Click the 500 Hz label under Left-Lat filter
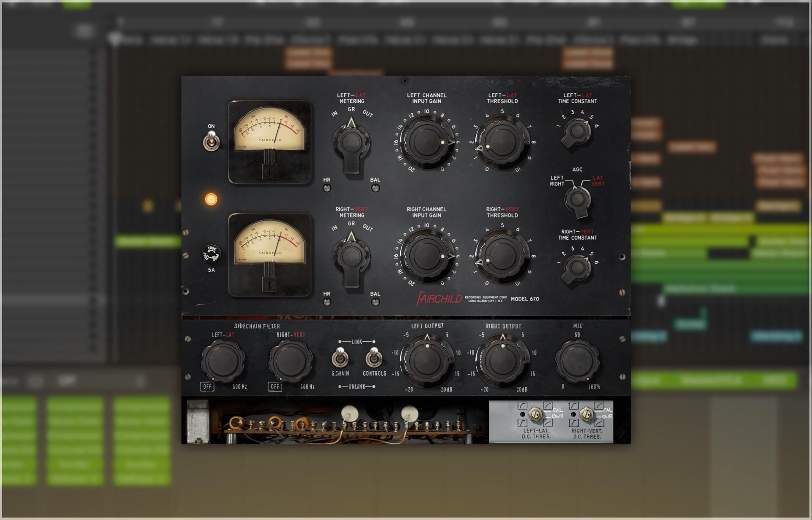 coord(240,387)
